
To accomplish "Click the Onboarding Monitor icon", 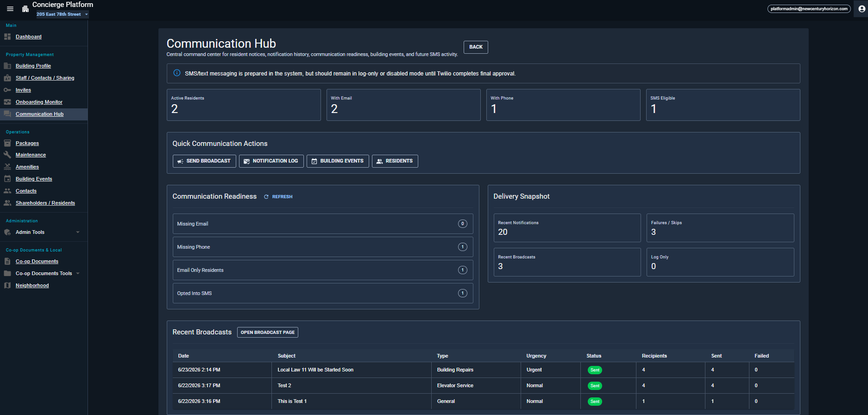I will pyautogui.click(x=7, y=102).
